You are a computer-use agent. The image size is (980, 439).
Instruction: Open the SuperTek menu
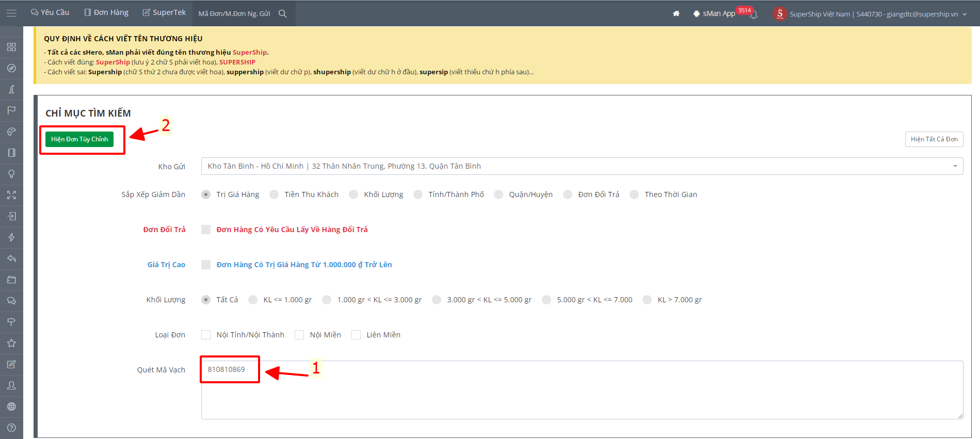point(164,12)
